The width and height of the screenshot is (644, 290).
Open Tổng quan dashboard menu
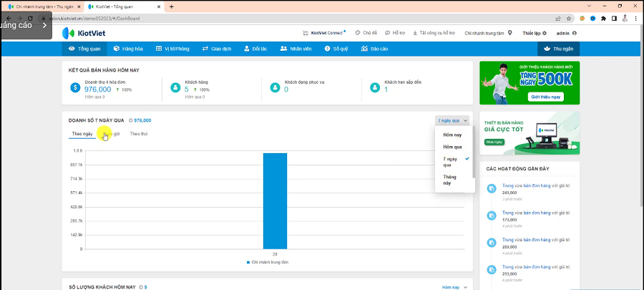click(x=84, y=49)
